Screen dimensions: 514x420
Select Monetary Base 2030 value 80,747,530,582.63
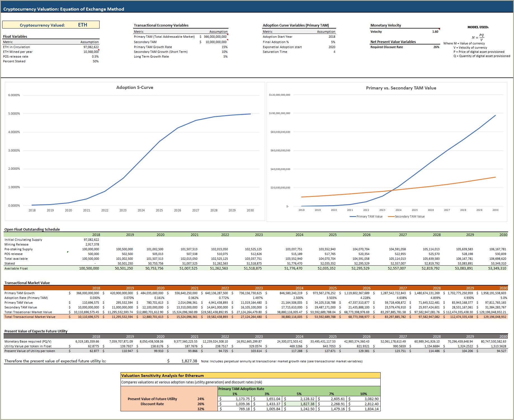[493, 341]
